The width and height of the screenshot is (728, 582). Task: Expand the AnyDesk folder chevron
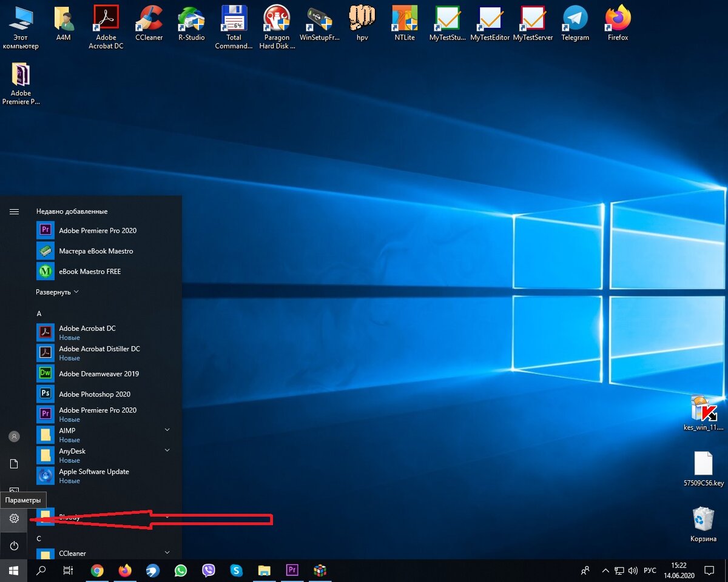pyautogui.click(x=167, y=450)
